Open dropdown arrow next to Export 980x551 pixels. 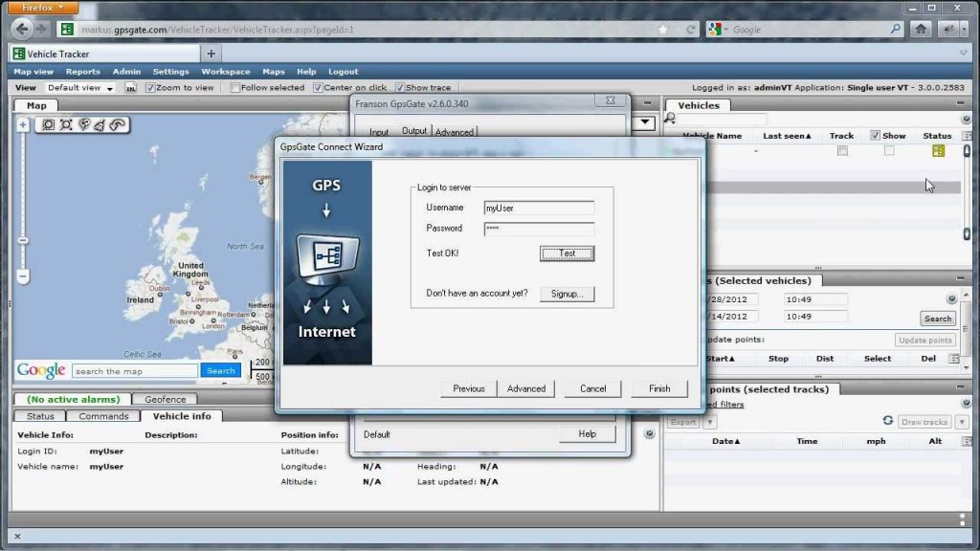709,422
